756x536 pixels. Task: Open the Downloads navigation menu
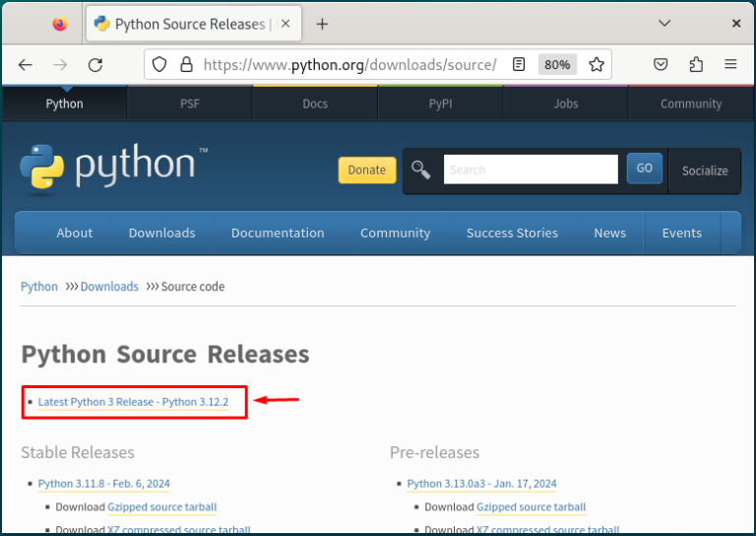tap(162, 234)
